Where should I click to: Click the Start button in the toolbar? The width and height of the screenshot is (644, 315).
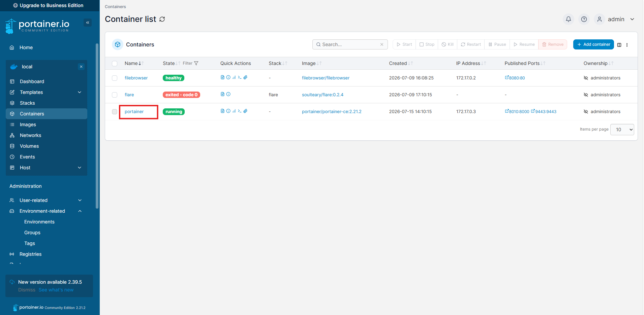point(404,44)
